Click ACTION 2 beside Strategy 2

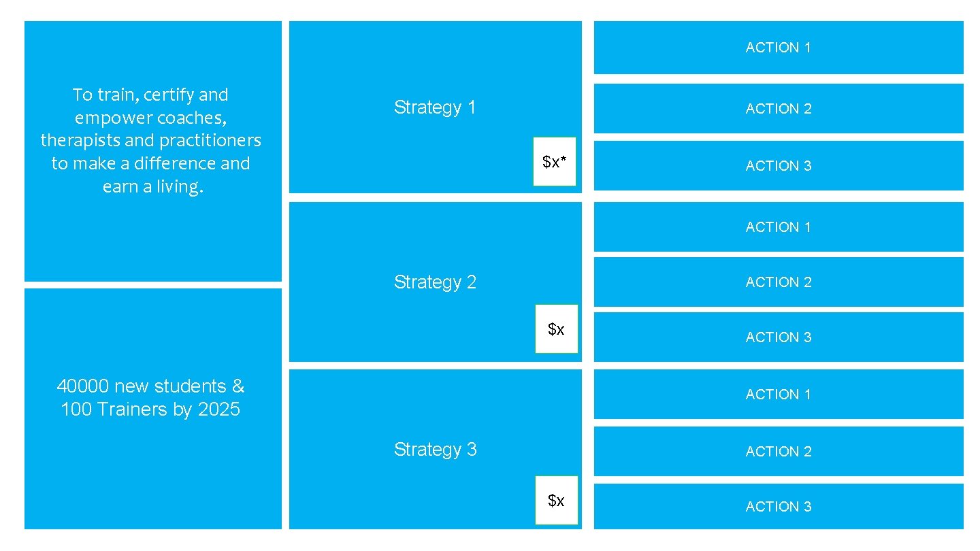[x=779, y=282]
